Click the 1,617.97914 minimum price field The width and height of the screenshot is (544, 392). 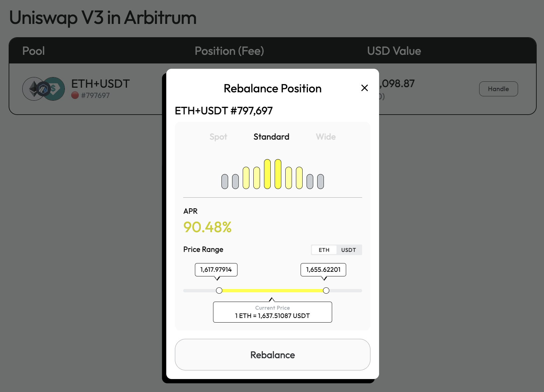216,269
